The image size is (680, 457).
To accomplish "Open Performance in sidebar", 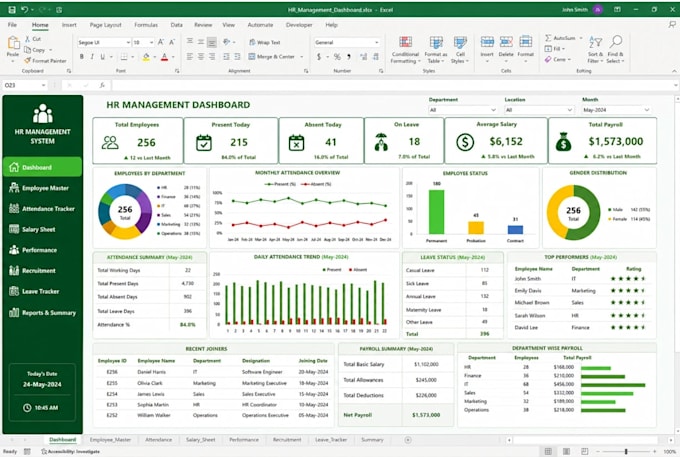I will point(42,250).
